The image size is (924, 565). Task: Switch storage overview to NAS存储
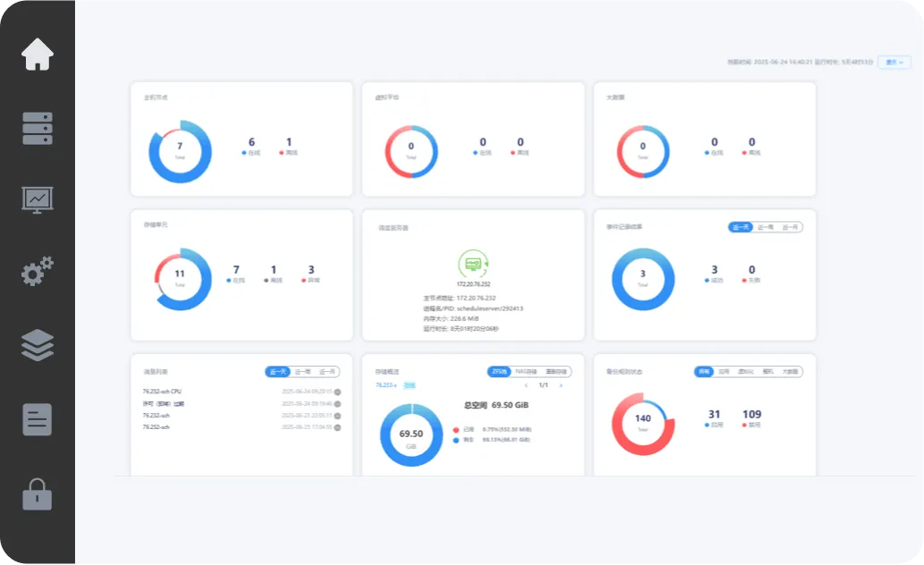[526, 372]
